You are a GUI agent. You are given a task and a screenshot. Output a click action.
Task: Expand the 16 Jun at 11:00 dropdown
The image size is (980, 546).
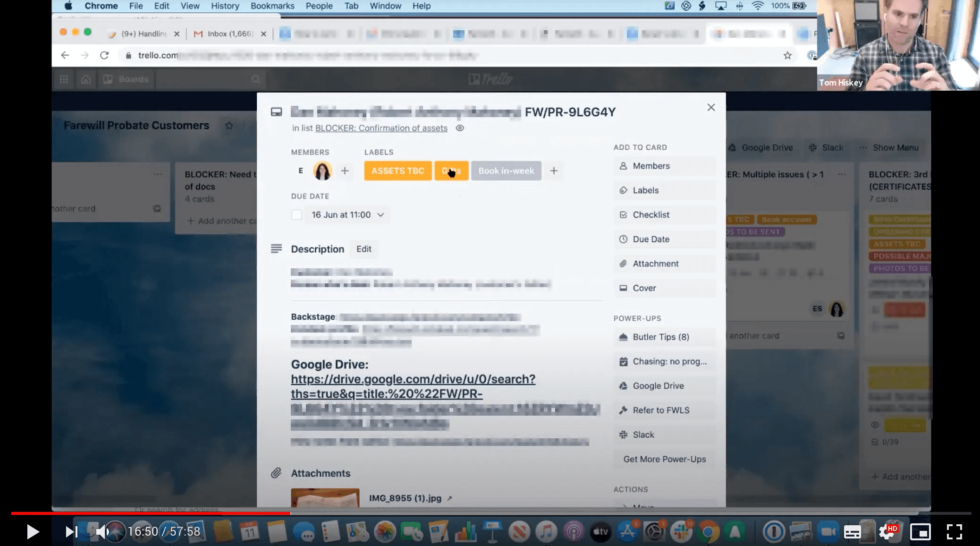(347, 215)
